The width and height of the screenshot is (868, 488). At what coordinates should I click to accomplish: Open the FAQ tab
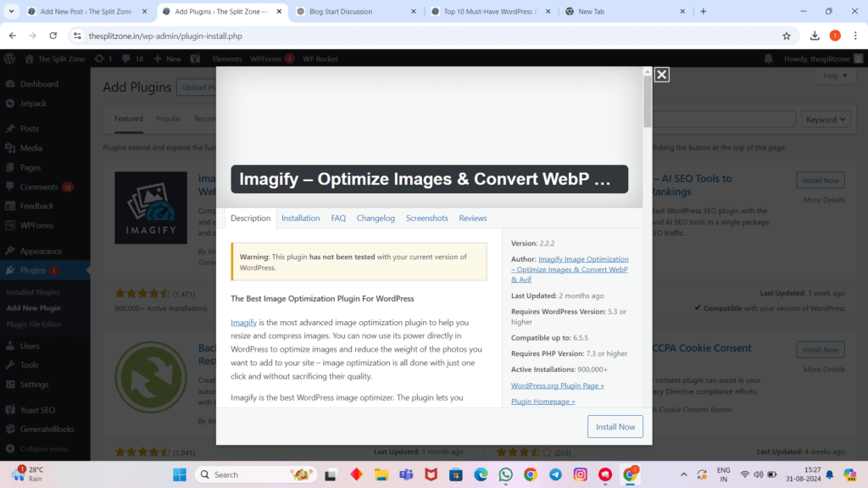click(x=338, y=218)
